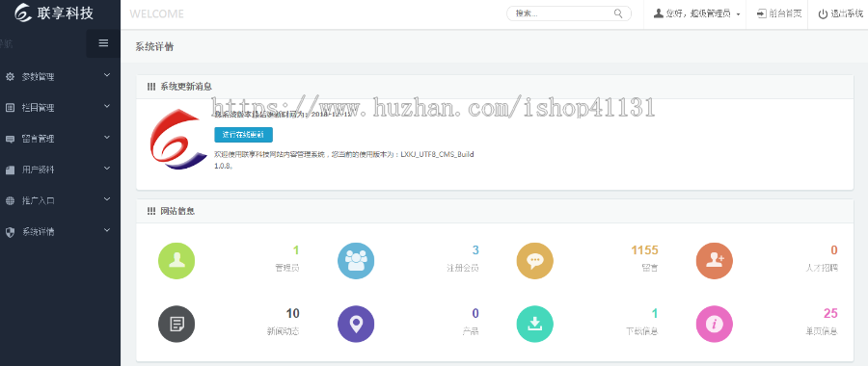Click the user avatar icon in header
868x366 pixels.
[x=659, y=13]
